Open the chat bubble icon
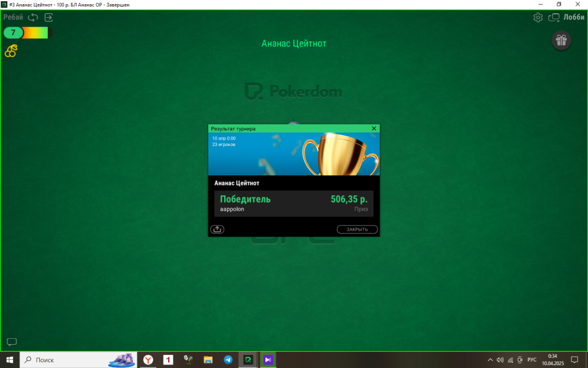Viewport: 588px width, 368px height. coord(12,342)
